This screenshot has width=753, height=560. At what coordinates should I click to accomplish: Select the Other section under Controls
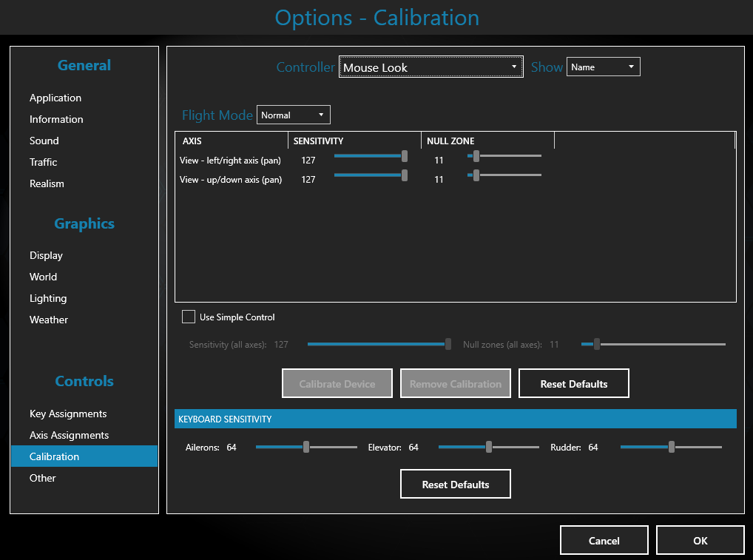pos(42,478)
